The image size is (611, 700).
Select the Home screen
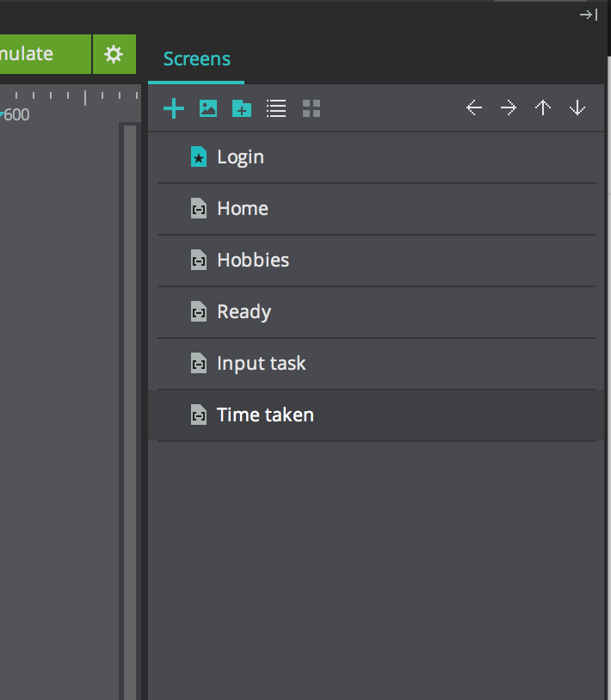(x=242, y=209)
